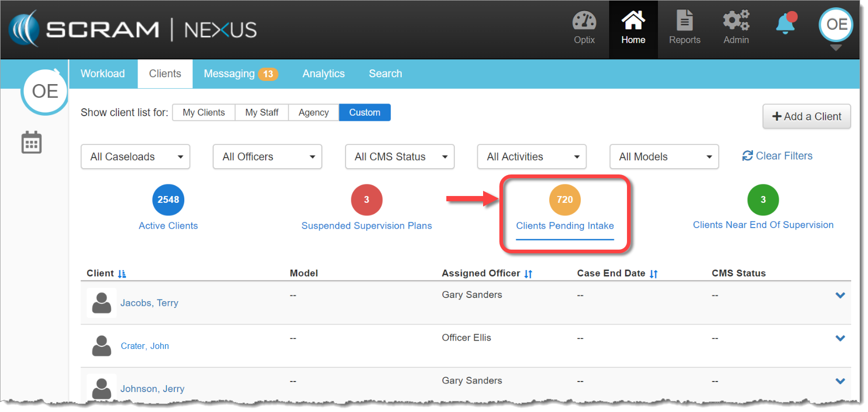Open the notifications bell
Viewport: 868px width, 412px height.
click(786, 24)
